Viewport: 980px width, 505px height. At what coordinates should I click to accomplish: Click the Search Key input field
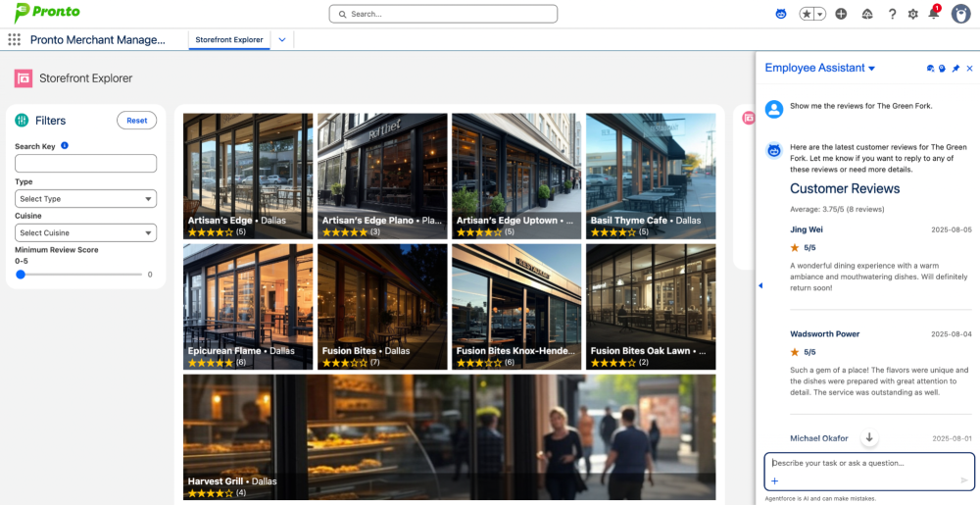[x=85, y=164]
